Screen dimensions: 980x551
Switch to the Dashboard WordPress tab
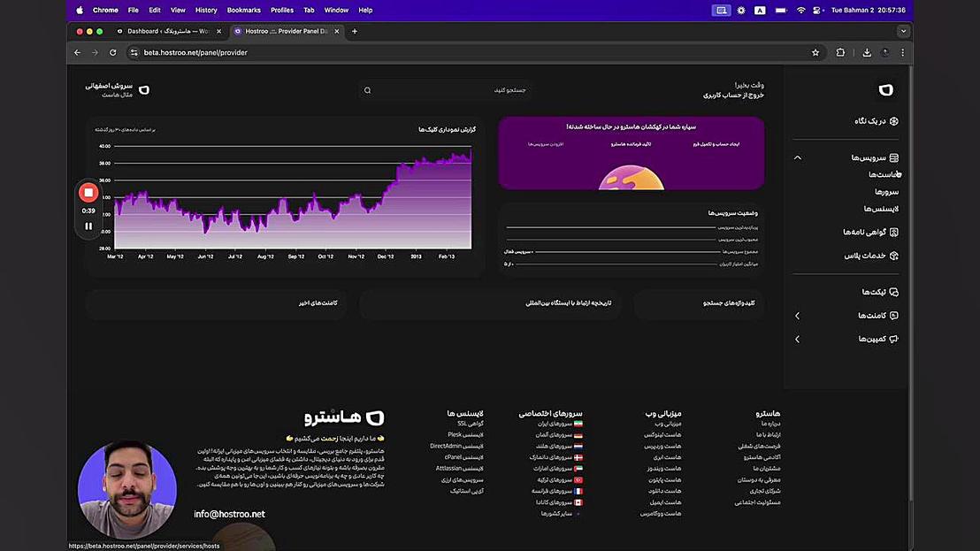[169, 31]
